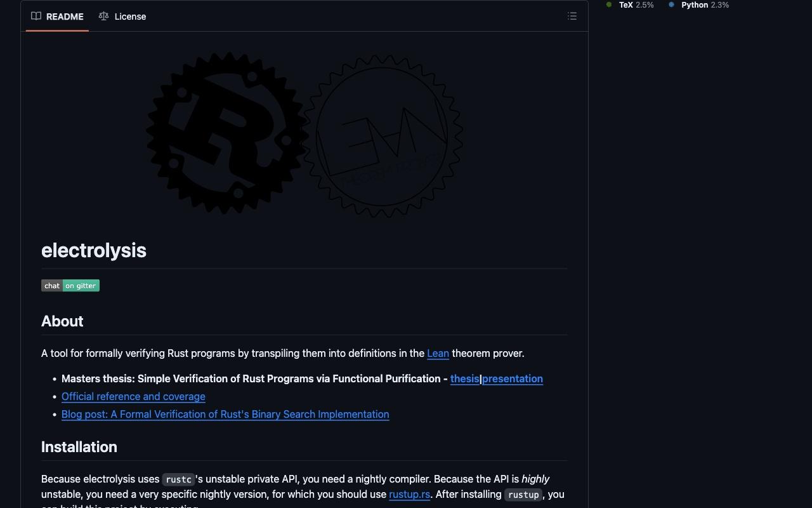
Task: Click the TeX green color dot
Action: (609, 4)
